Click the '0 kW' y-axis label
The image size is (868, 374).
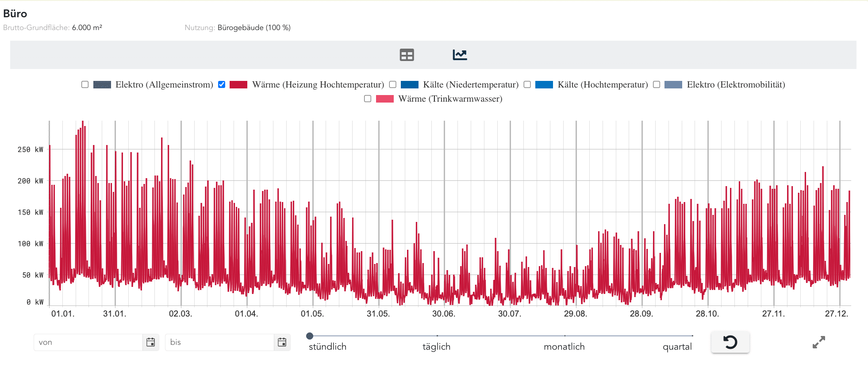click(35, 302)
